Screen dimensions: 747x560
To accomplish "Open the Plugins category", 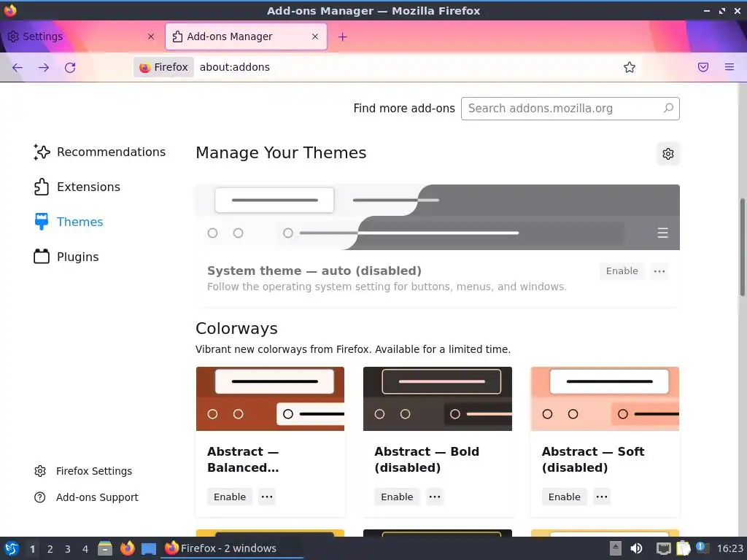I will pyautogui.click(x=66, y=257).
